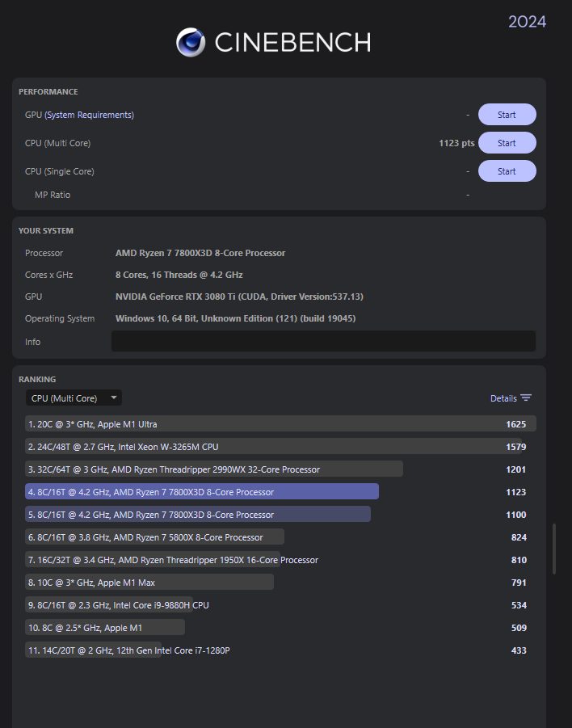Click inside the Info text field
Screen dimensions: 572x728
coord(323,342)
